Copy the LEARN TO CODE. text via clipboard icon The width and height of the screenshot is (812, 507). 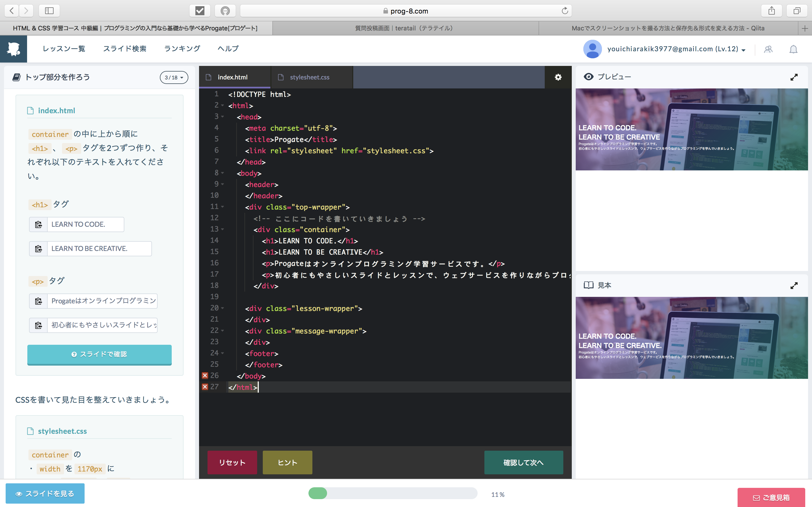point(38,224)
